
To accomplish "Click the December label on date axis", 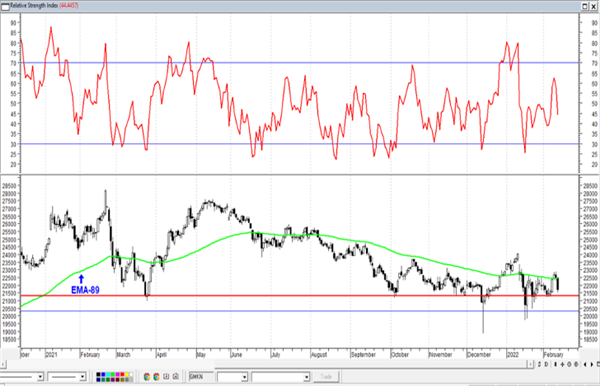I will click(x=479, y=355).
